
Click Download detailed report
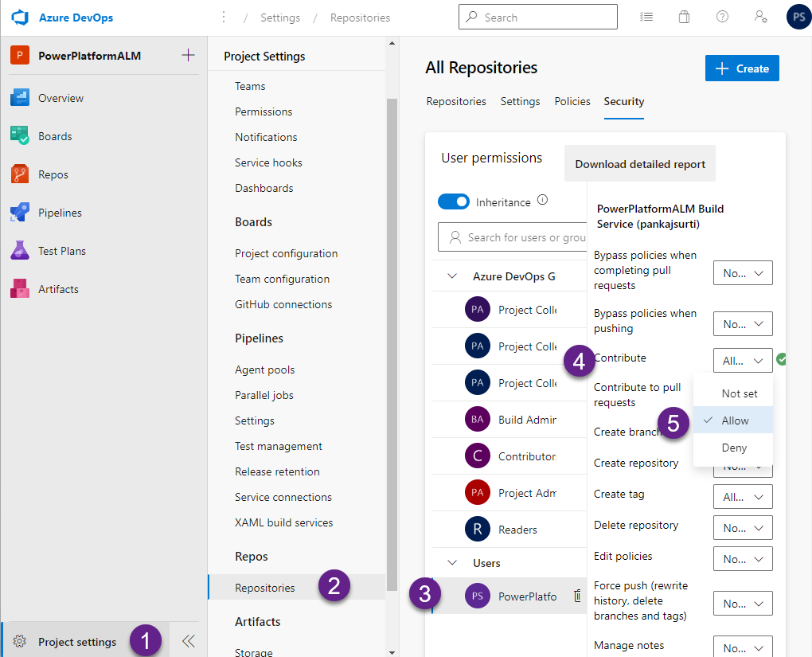point(640,164)
